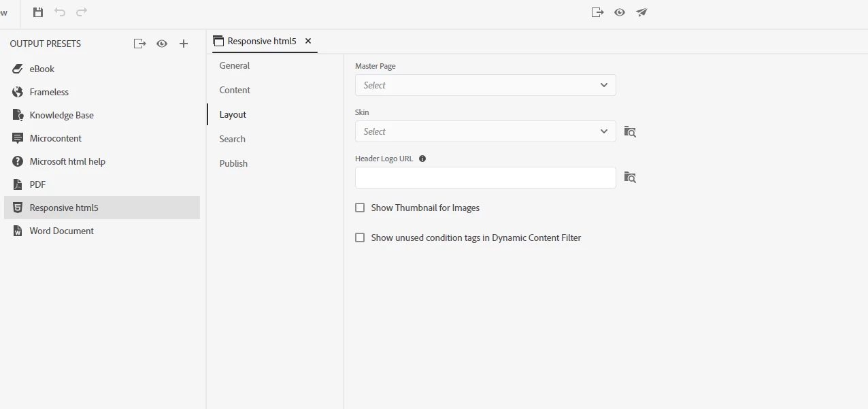Open the Publish settings tab
This screenshot has height=409, width=868.
[x=233, y=163]
